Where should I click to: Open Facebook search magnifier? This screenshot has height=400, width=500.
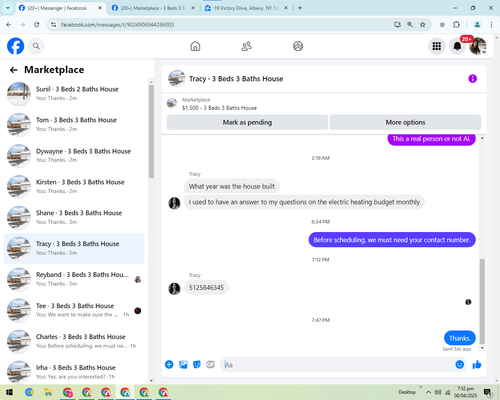[x=36, y=46]
